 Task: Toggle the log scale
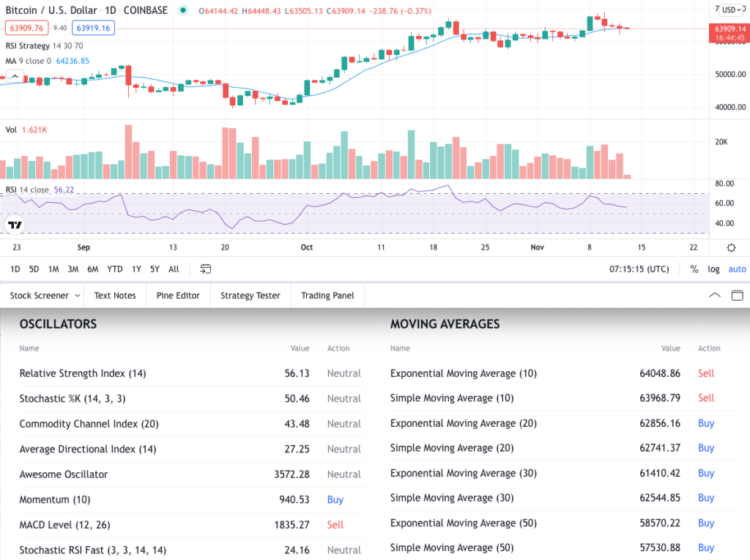pos(713,269)
